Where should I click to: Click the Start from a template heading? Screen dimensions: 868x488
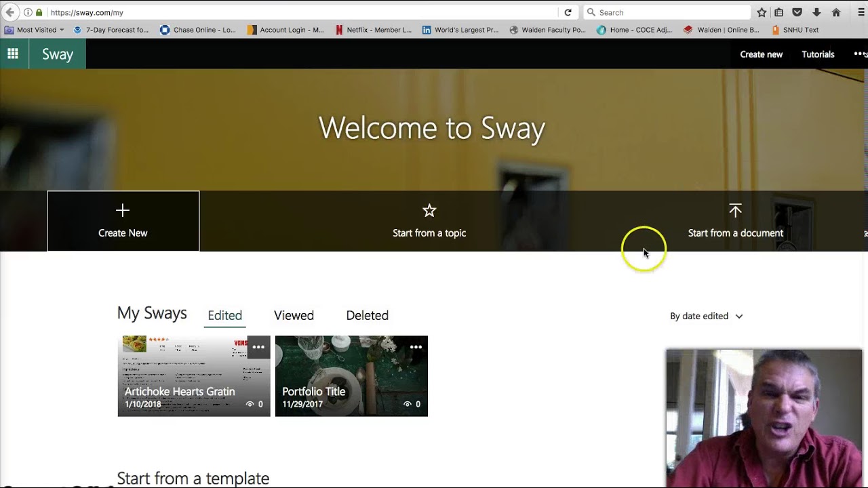coord(193,479)
